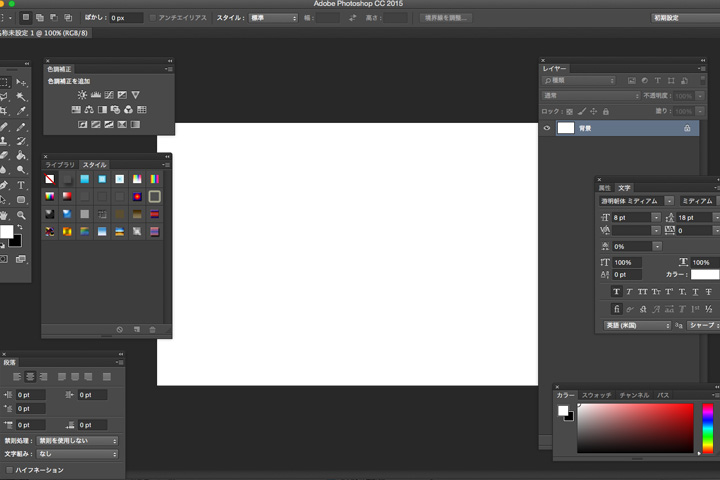This screenshot has height=480, width=720.
Task: Select the Horizontal Type tool
Action: 21,185
